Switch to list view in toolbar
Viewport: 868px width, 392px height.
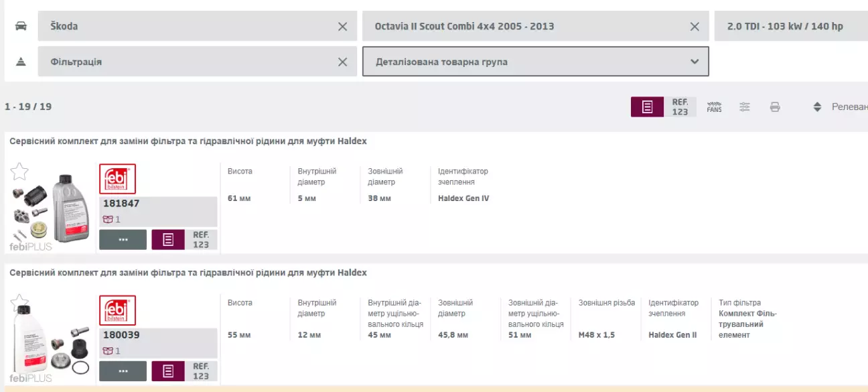647,107
